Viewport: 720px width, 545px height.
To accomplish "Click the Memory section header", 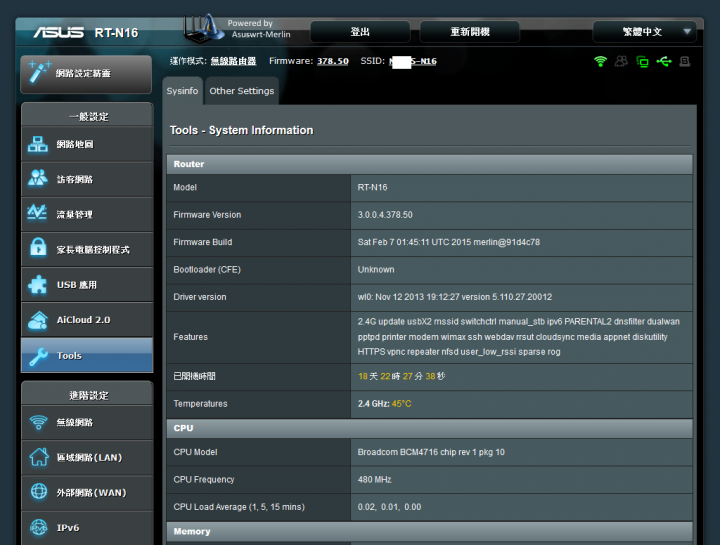I will coord(429,531).
